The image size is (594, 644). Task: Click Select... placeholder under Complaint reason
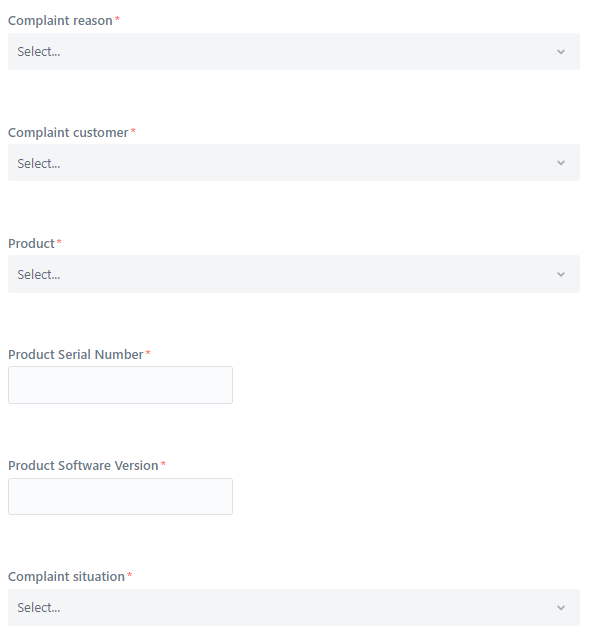tap(39, 52)
